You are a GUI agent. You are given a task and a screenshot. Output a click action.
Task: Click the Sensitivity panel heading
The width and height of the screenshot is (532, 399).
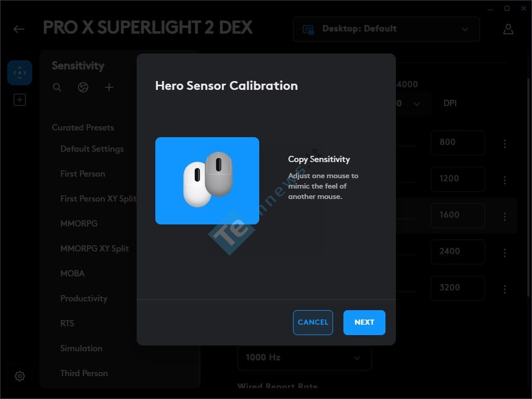tap(78, 65)
